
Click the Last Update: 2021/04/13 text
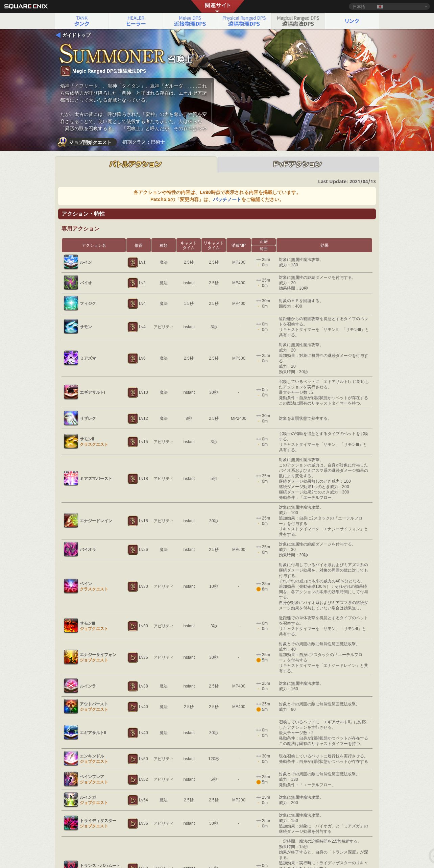[347, 182]
